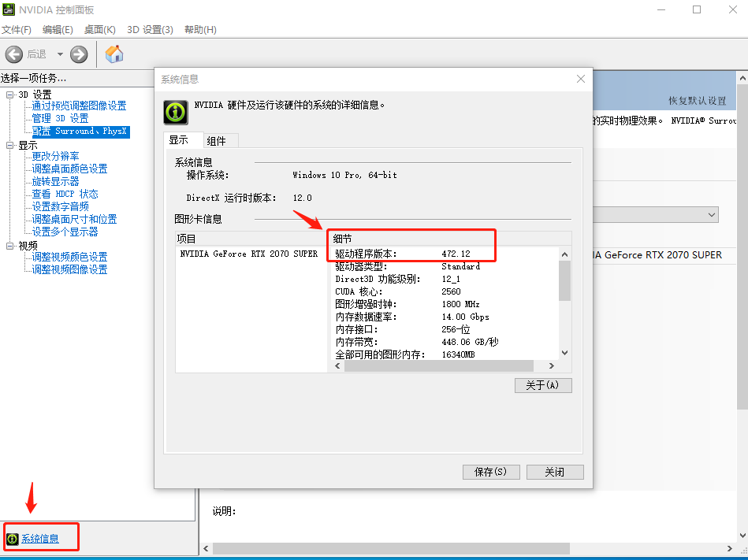Open the dropdown behind the dialog
The width and height of the screenshot is (748, 560).
[711, 214]
